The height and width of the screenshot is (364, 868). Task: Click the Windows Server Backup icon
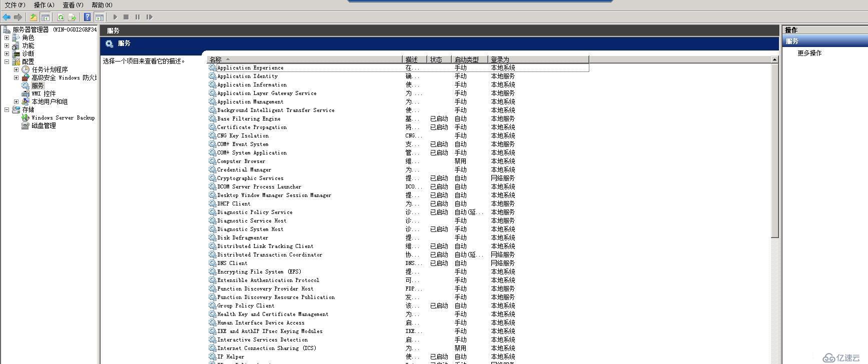(x=26, y=117)
